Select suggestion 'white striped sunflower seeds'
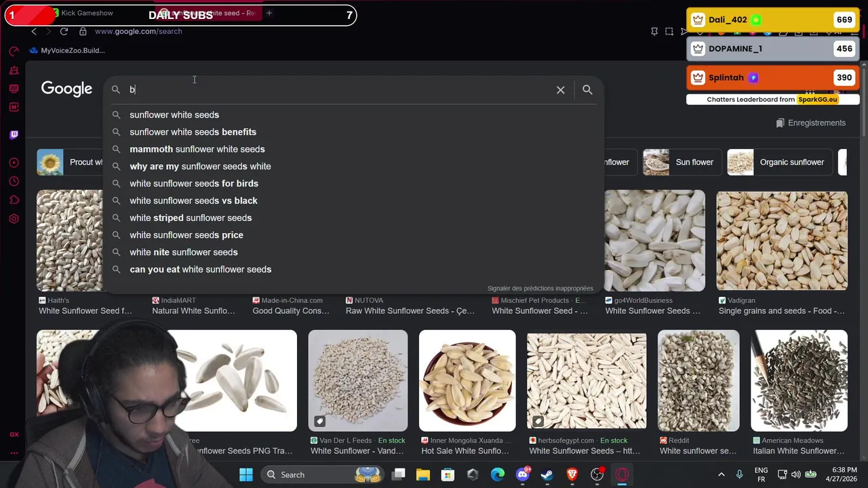 pos(353,218)
